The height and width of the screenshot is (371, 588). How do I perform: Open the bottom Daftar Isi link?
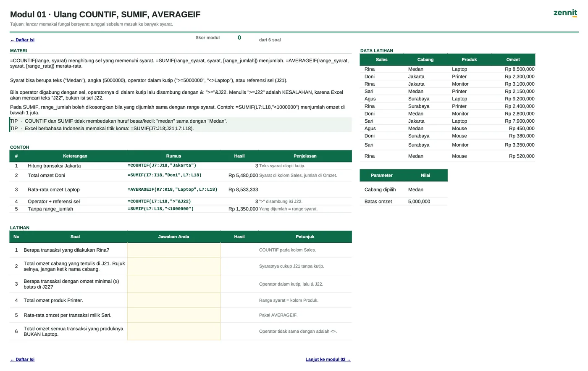(22, 360)
